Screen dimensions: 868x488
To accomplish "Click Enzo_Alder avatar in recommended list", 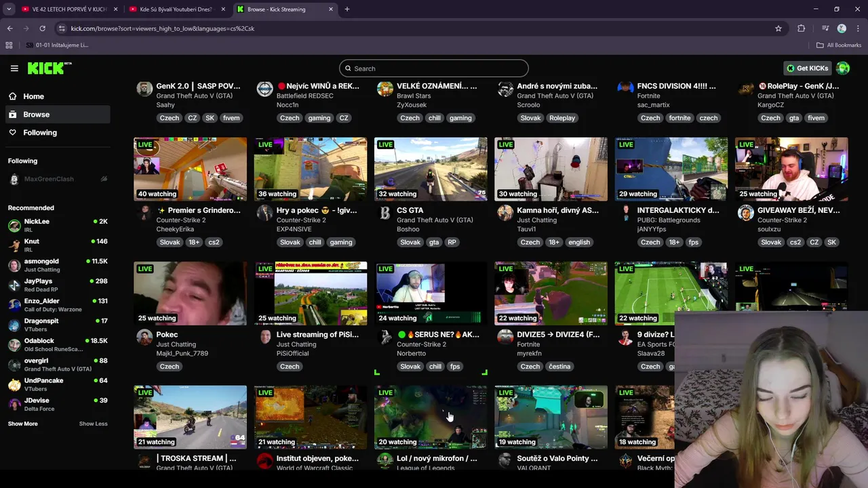I will pyautogui.click(x=14, y=305).
